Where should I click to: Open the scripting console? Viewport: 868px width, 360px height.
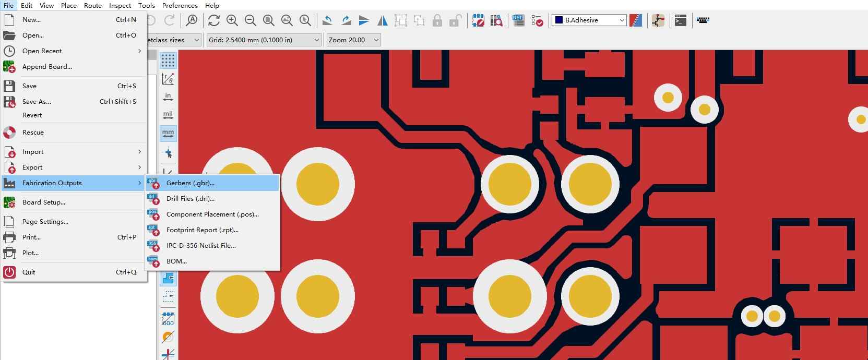pos(680,20)
